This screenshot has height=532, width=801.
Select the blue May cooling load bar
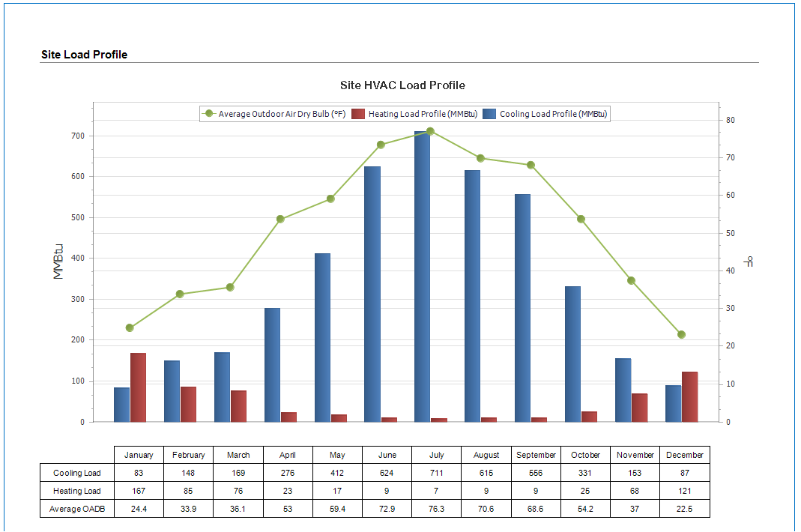click(x=322, y=338)
